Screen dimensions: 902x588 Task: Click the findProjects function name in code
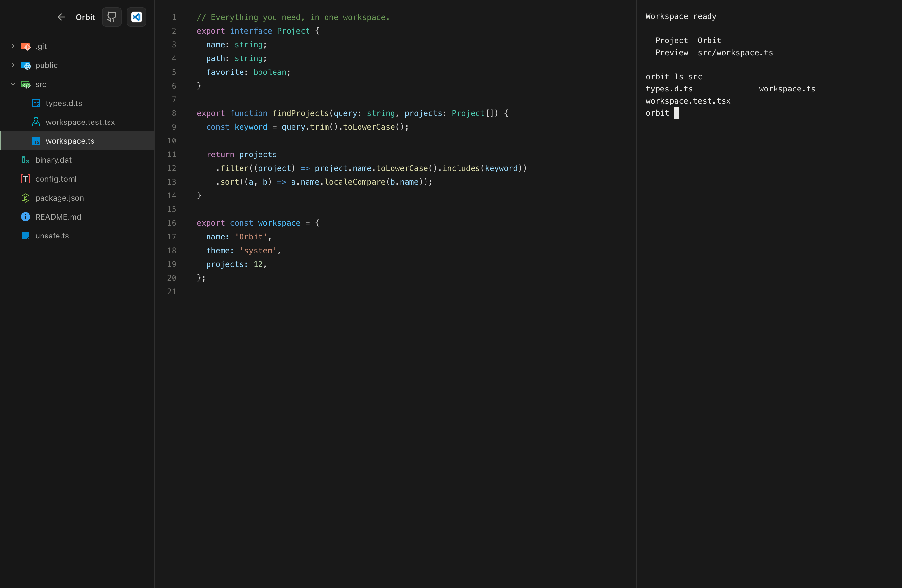coord(301,113)
